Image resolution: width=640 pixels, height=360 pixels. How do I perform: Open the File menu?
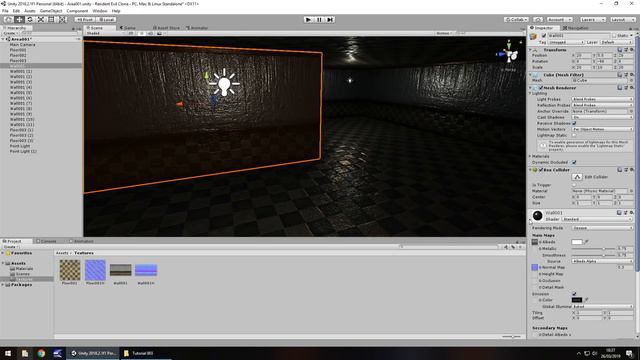click(x=5, y=11)
